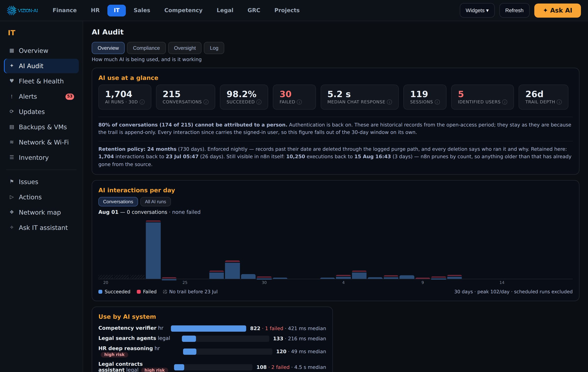
Task: Open the HR module tab
Action: 95,10
